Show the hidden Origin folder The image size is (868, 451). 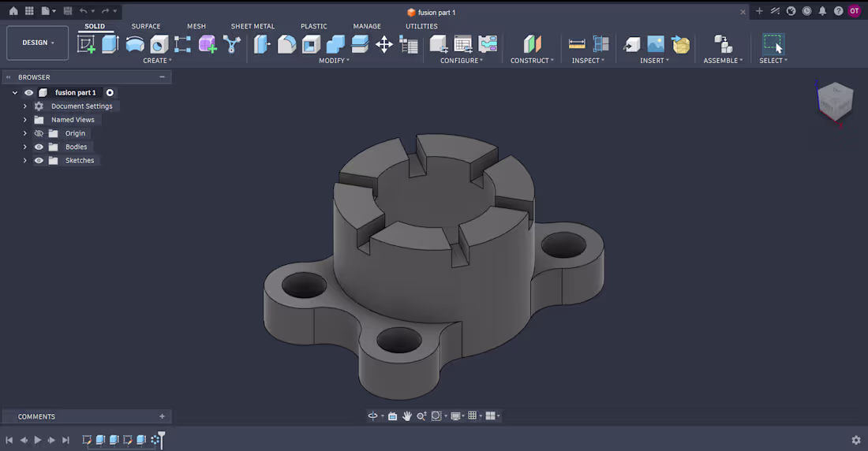click(39, 133)
